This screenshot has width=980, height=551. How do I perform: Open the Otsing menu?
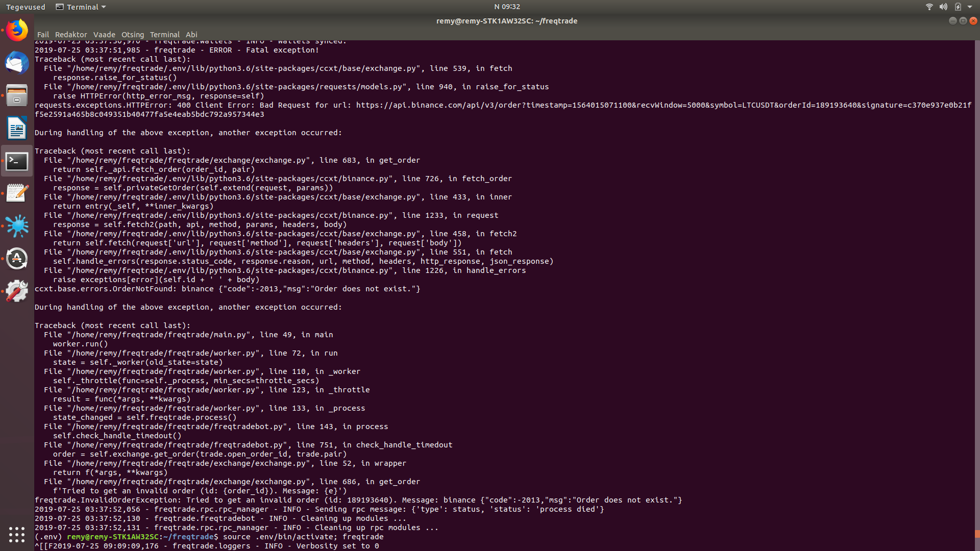pyautogui.click(x=132, y=35)
